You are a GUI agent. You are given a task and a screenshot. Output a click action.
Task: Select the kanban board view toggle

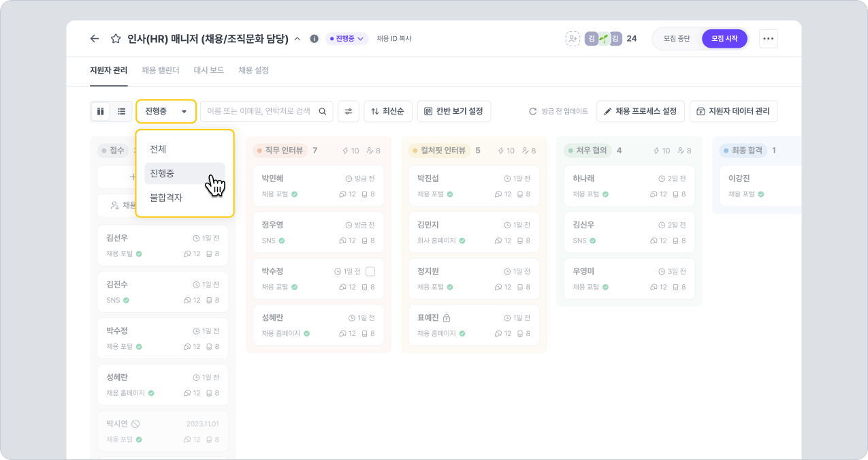pyautogui.click(x=101, y=111)
